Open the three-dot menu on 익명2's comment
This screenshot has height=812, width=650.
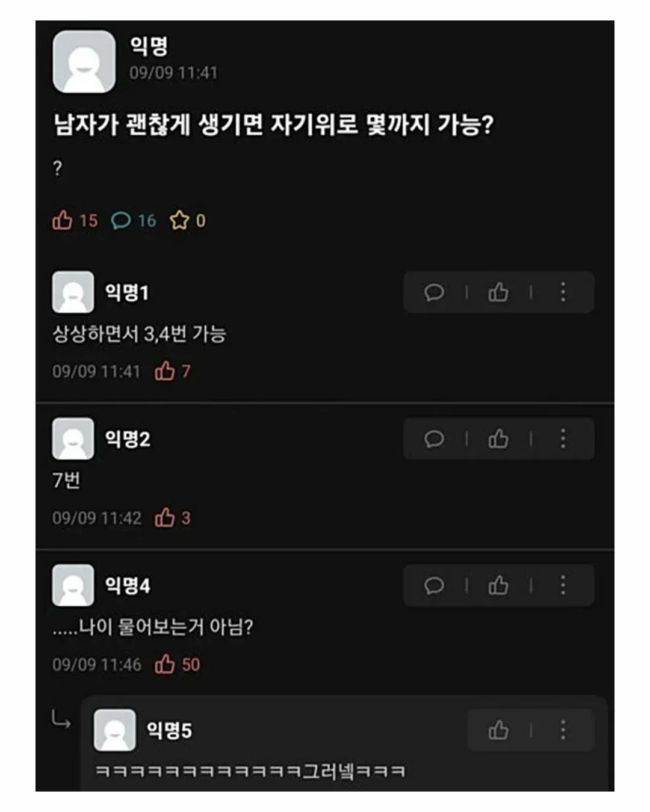tap(563, 438)
